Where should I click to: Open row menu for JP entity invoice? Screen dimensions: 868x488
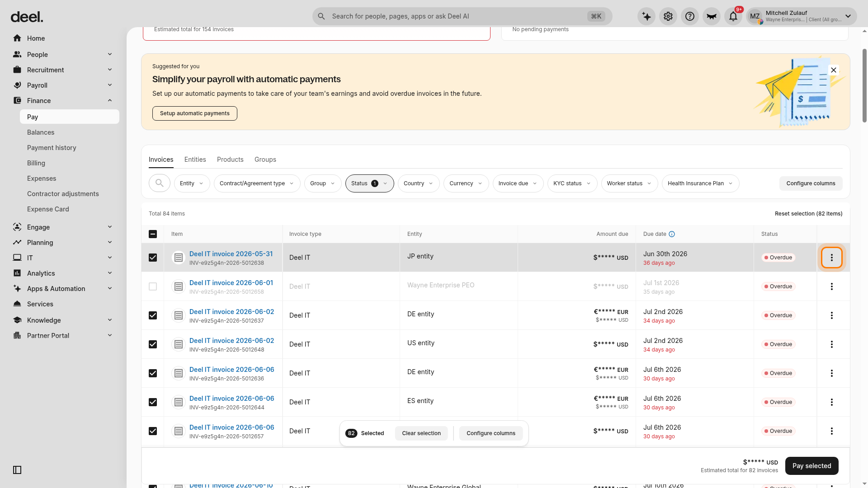(x=832, y=258)
